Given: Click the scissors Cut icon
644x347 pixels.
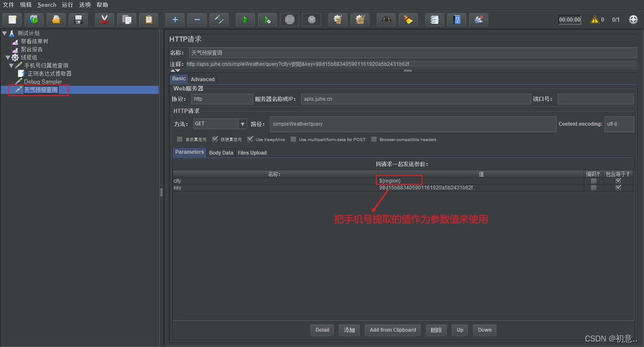Looking at the screenshot, I should (104, 20).
